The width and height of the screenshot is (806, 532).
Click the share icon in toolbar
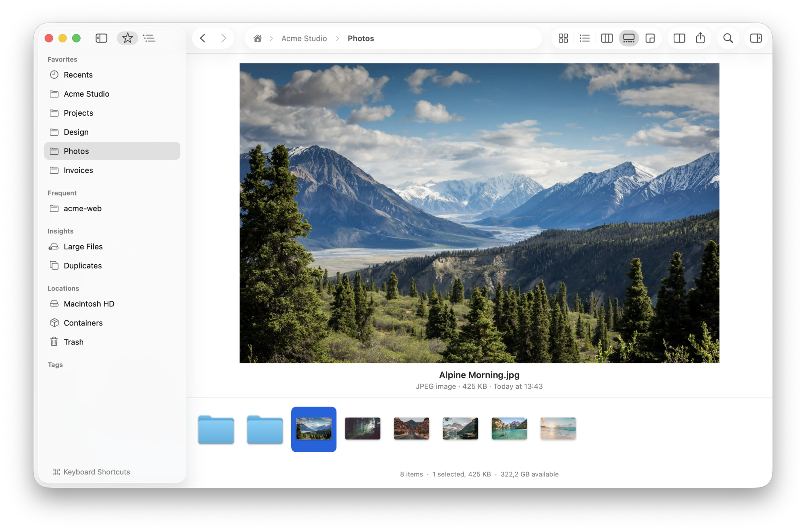pos(700,38)
